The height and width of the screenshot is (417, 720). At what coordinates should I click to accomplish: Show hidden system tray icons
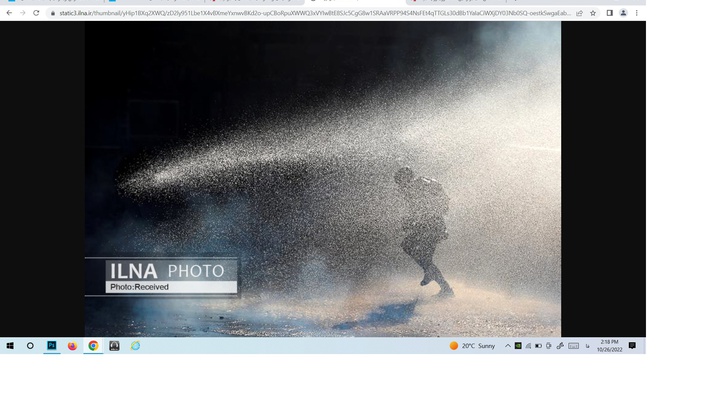coord(507,346)
